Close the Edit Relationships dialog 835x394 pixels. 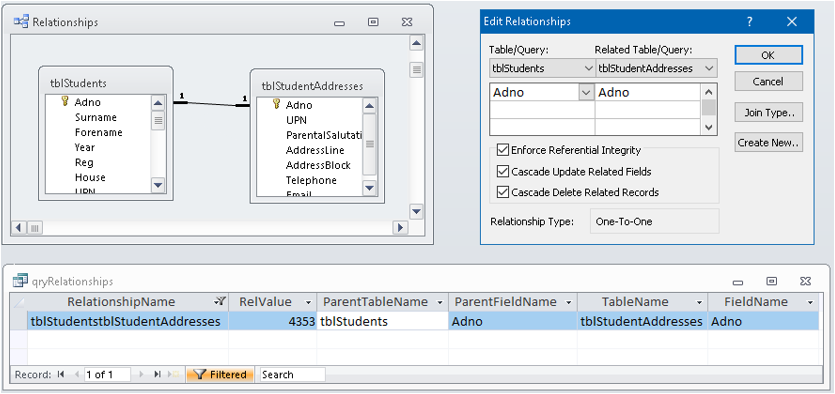(792, 22)
